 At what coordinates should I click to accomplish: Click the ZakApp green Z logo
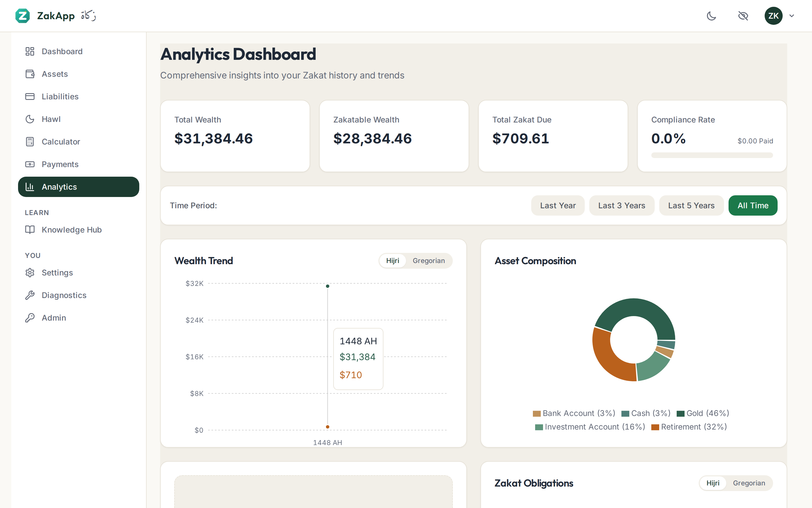click(23, 16)
